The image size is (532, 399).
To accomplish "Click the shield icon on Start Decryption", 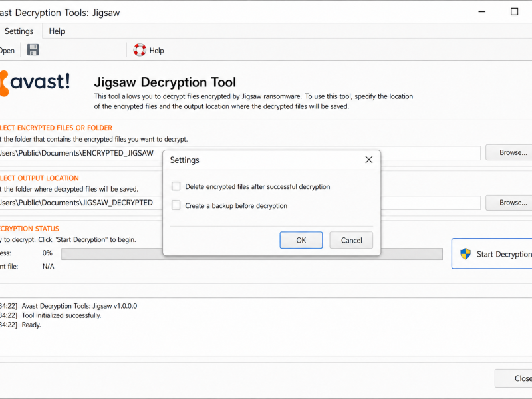I will (x=465, y=254).
